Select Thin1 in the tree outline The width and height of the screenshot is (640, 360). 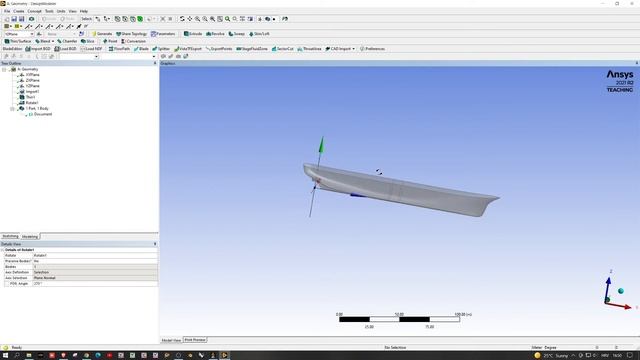(30, 97)
